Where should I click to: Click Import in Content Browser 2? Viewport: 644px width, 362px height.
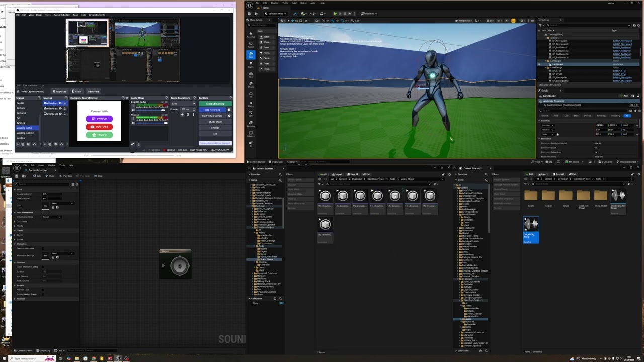point(542,174)
